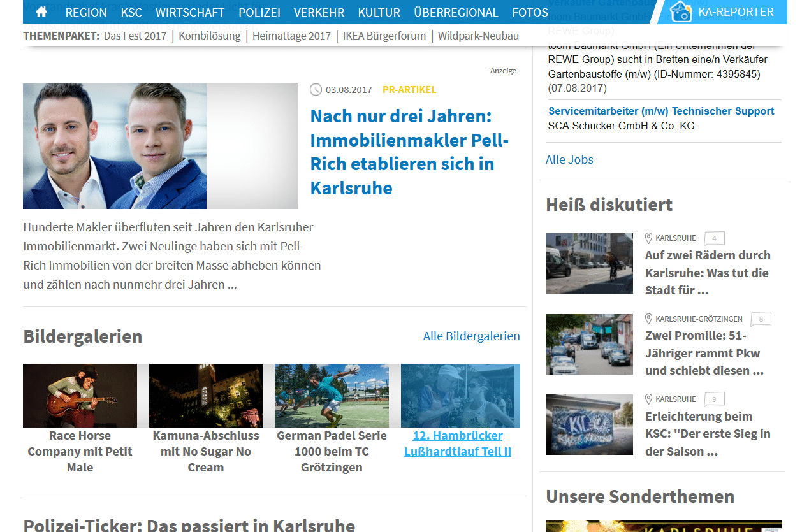Open topic 'Wildpark-Neubau'
This screenshot has height=532, width=809.
[x=478, y=36]
